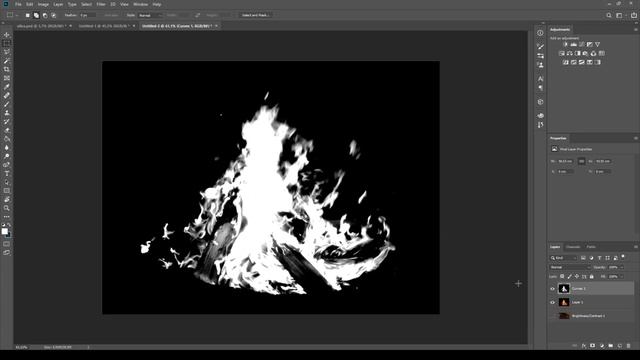Add a Posterize adjustment
The width and height of the screenshot is (640, 360).
point(573,62)
